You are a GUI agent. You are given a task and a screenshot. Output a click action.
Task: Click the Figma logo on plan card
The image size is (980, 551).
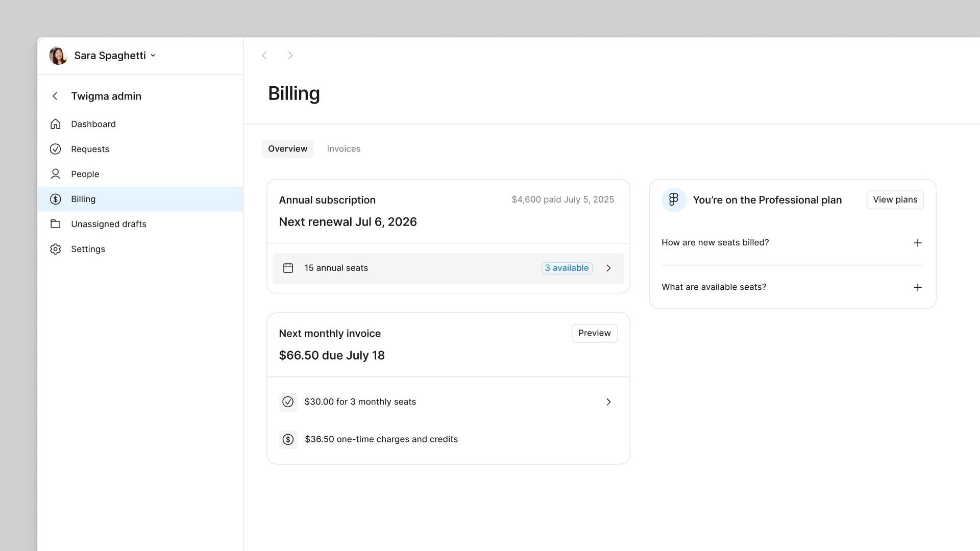(x=674, y=199)
